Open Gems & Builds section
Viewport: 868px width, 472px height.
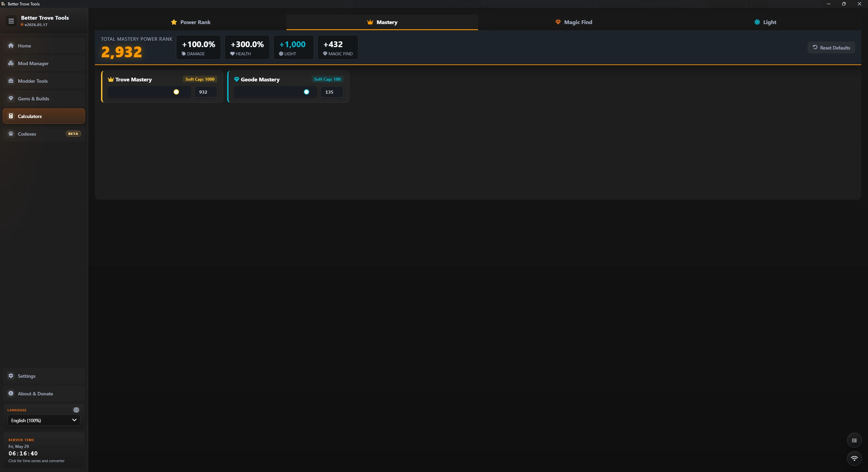point(44,98)
